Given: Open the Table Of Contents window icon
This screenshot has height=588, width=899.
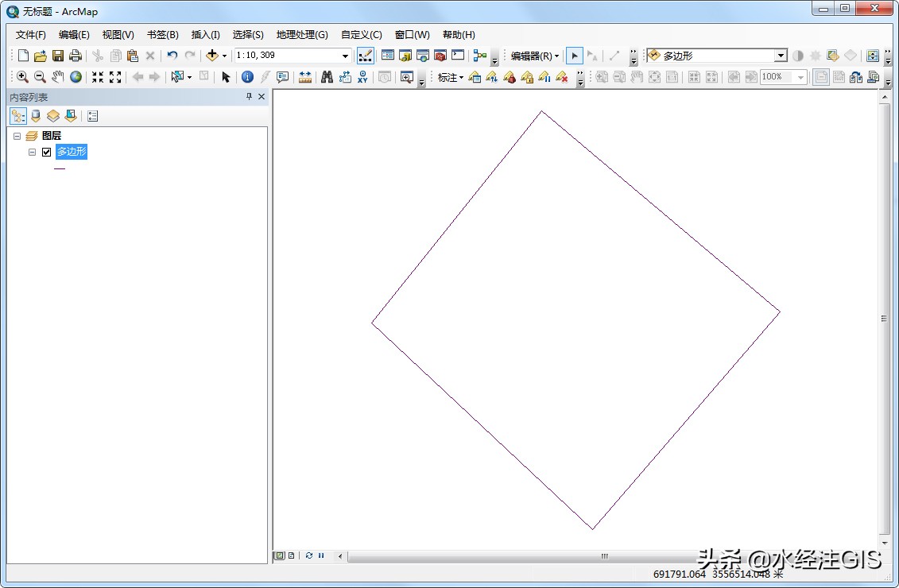Looking at the screenshot, I should tap(388, 56).
